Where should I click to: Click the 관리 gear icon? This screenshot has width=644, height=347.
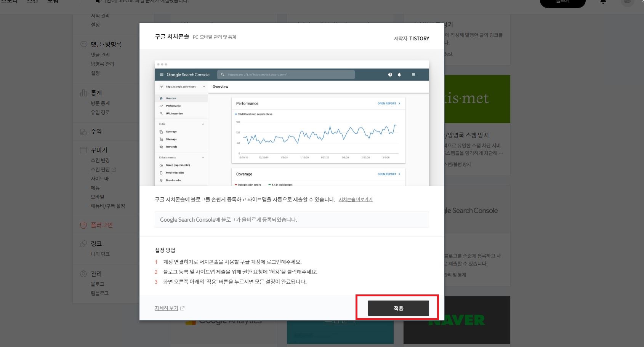[x=83, y=274]
